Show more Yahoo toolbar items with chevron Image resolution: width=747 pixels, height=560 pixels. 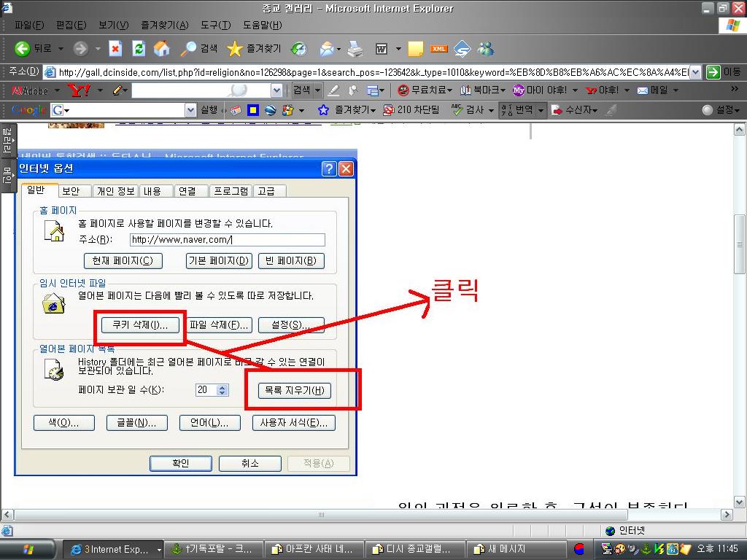pos(734,89)
